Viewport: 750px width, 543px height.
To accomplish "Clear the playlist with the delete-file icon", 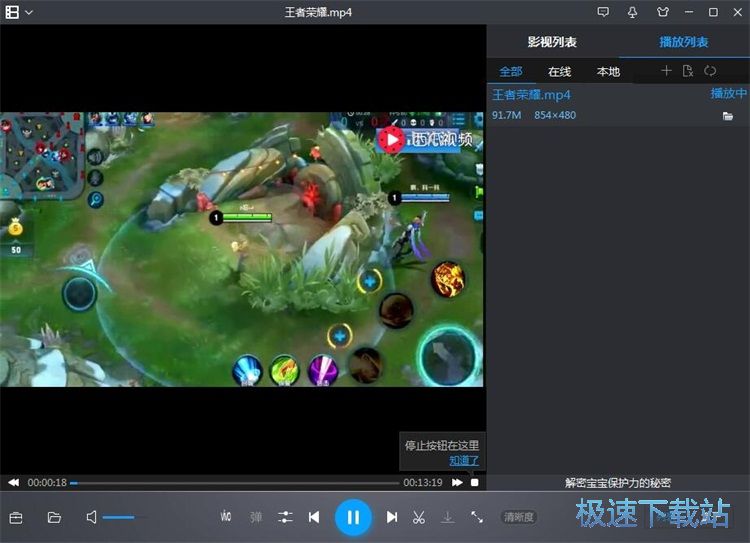I will pyautogui.click(x=688, y=71).
